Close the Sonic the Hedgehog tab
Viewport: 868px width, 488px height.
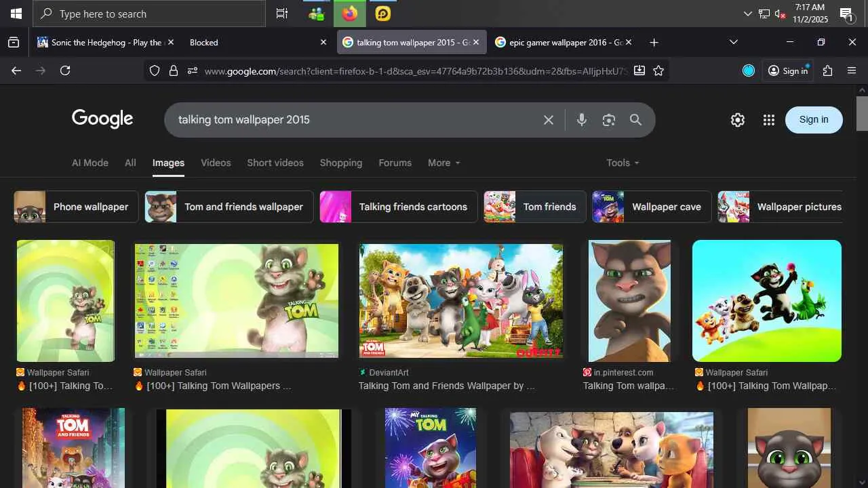pyautogui.click(x=171, y=42)
